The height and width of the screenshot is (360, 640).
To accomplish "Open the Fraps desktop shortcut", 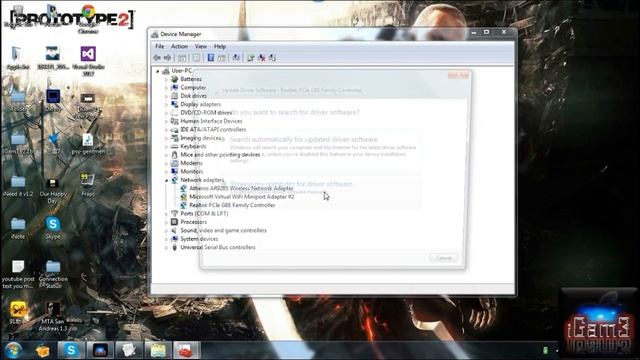I will click(x=88, y=185).
